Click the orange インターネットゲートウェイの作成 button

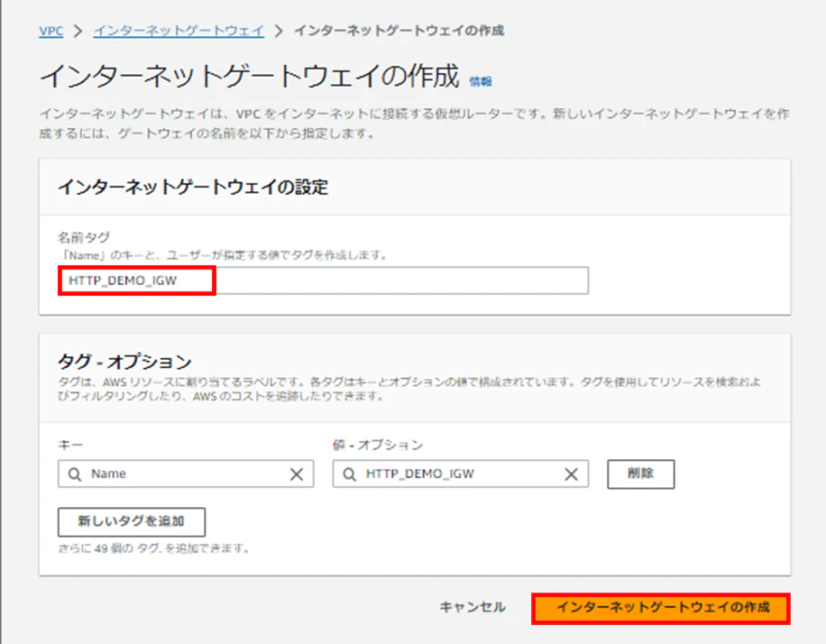(x=661, y=608)
